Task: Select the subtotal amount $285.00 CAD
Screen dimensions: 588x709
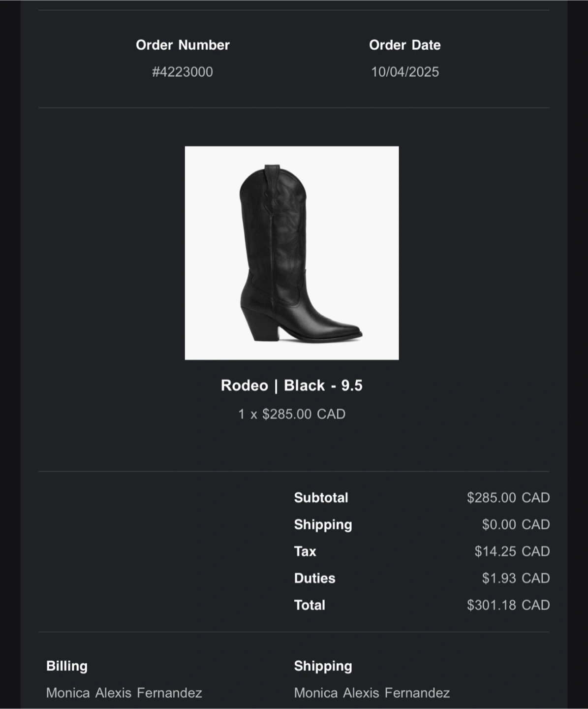Action: (508, 498)
